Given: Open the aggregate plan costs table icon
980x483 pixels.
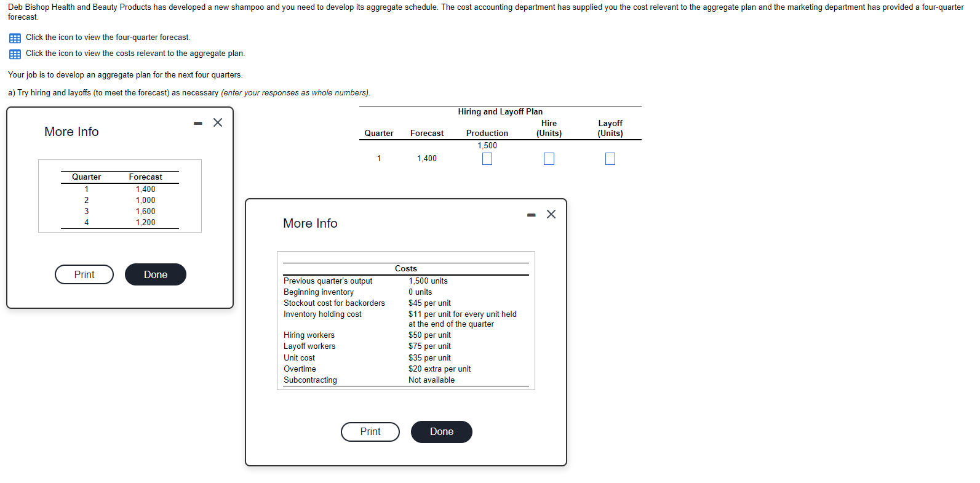Looking at the screenshot, I should click(15, 54).
